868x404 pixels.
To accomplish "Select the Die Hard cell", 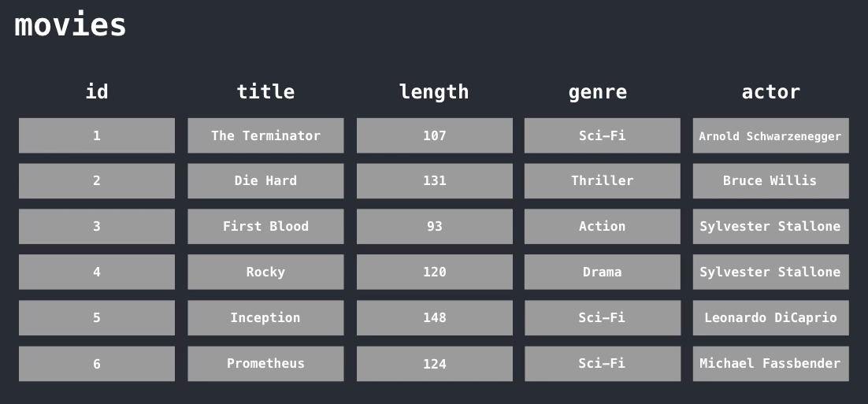I will [265, 181].
